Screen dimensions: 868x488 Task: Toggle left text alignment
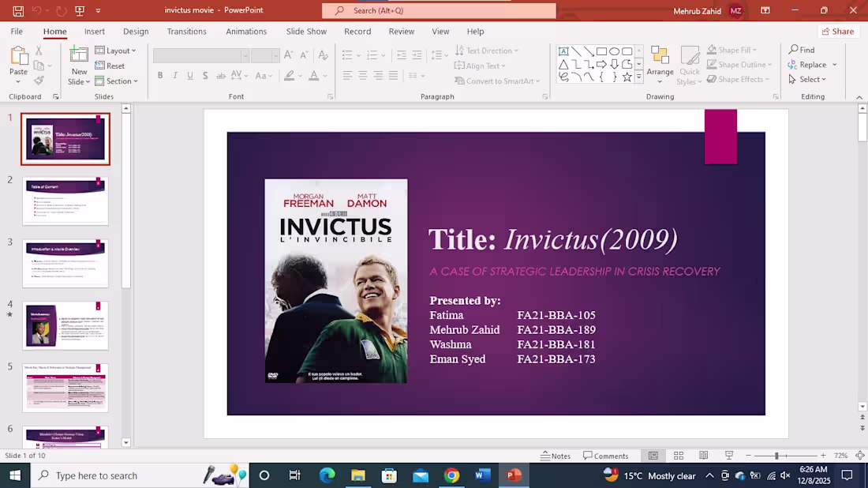(347, 75)
